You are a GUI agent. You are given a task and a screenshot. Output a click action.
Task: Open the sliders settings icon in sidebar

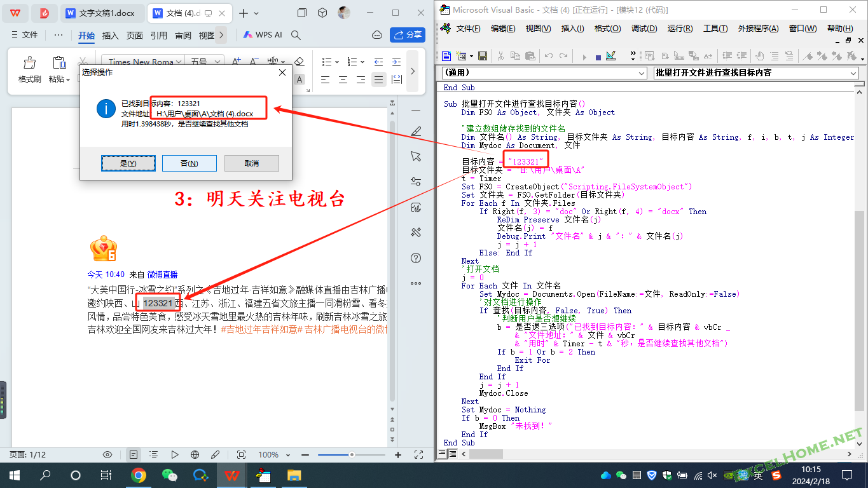point(416,182)
